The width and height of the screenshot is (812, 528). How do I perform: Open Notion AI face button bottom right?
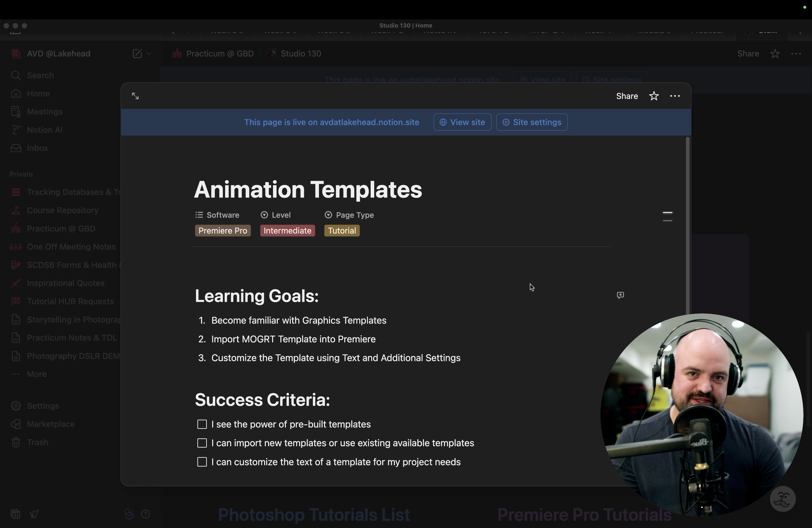(782, 499)
